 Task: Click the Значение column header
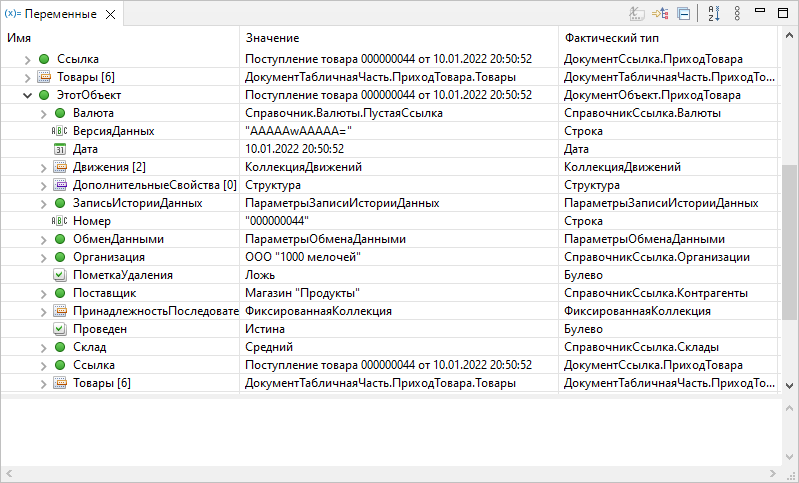pyautogui.click(x=272, y=37)
